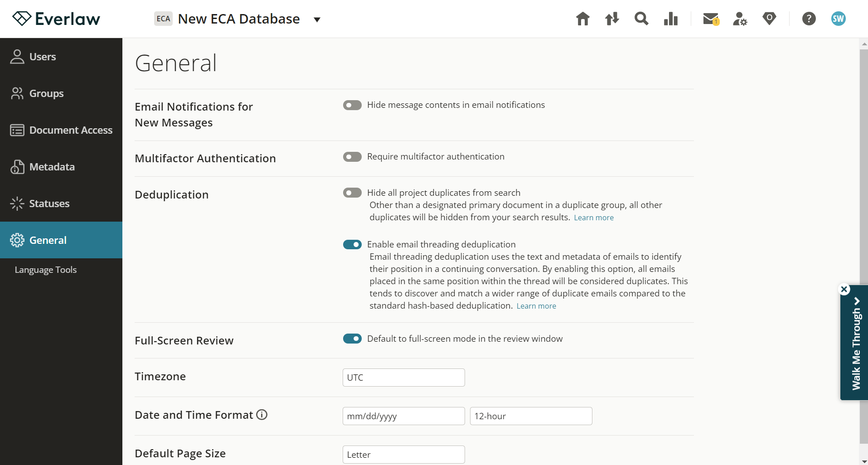Open the Users settings tab
Viewport: 868px width, 465px height.
[x=61, y=57]
